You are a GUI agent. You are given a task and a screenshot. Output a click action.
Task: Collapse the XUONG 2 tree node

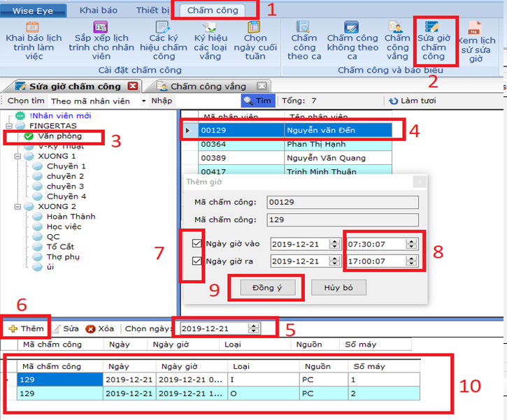pos(16,207)
